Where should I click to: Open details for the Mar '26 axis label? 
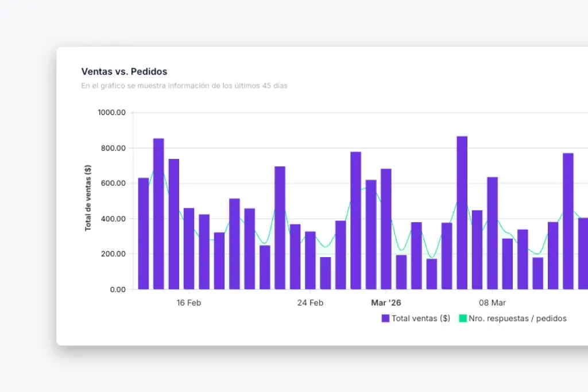(386, 302)
